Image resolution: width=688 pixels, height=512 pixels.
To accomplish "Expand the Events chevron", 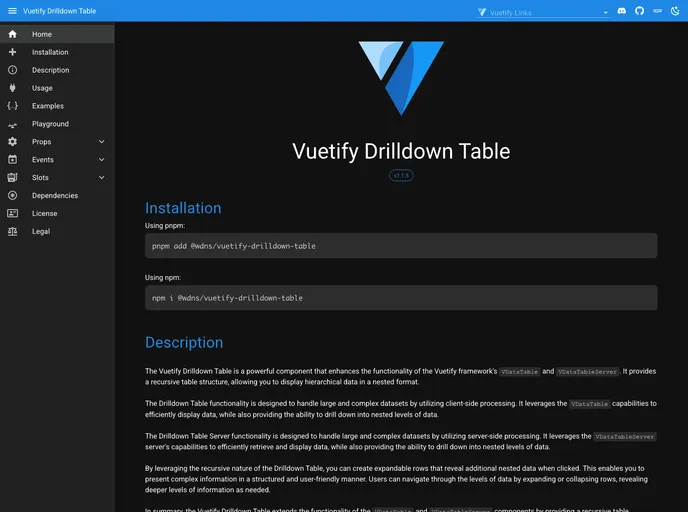I will click(x=102, y=160).
